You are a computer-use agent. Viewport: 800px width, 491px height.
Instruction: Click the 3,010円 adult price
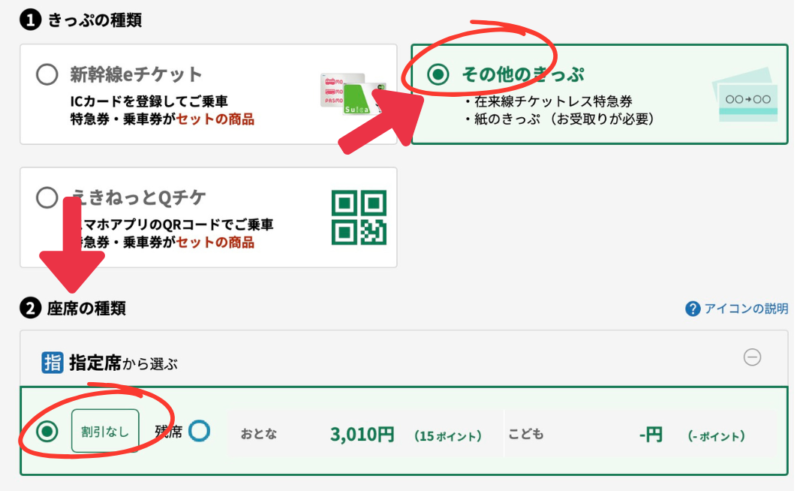(362, 434)
